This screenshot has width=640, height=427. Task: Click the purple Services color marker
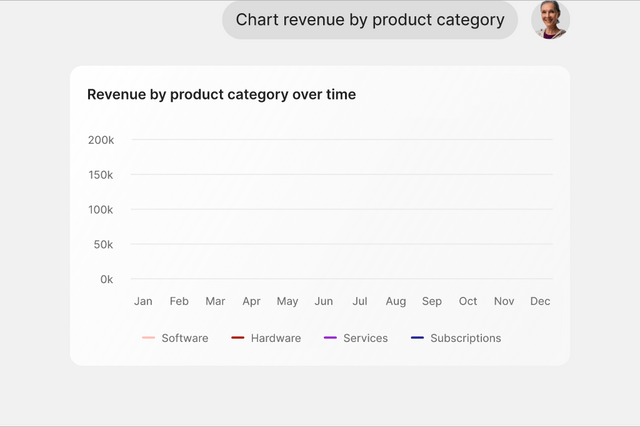coord(330,338)
